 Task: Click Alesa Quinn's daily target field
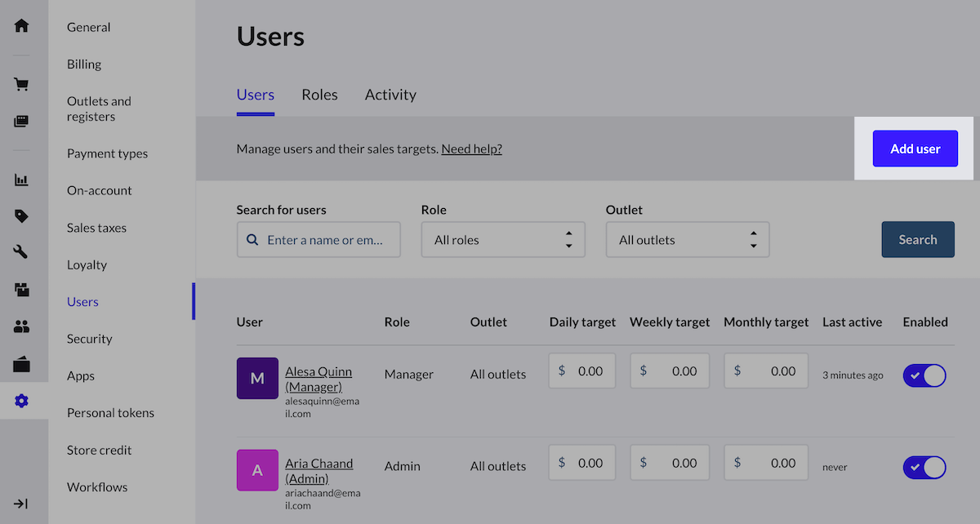(582, 371)
